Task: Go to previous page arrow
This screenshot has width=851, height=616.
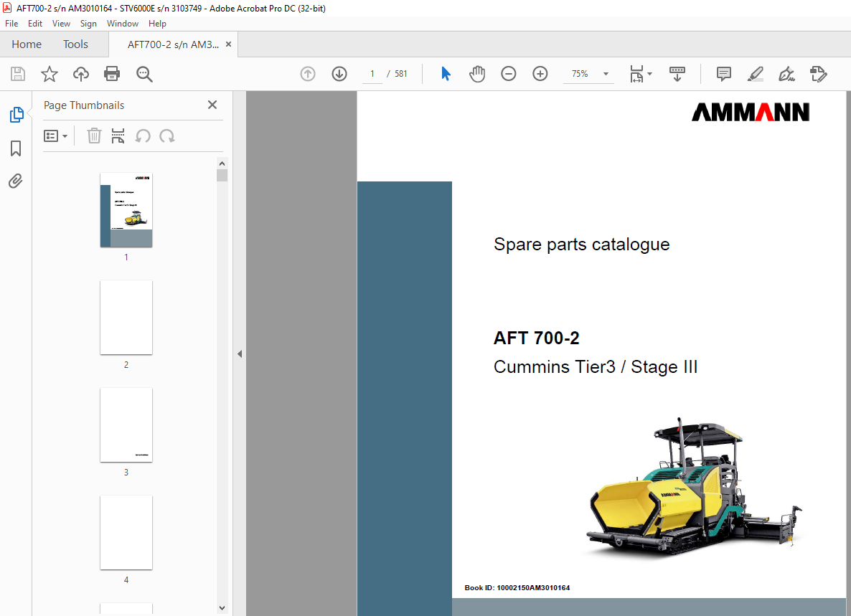Action: coord(308,74)
